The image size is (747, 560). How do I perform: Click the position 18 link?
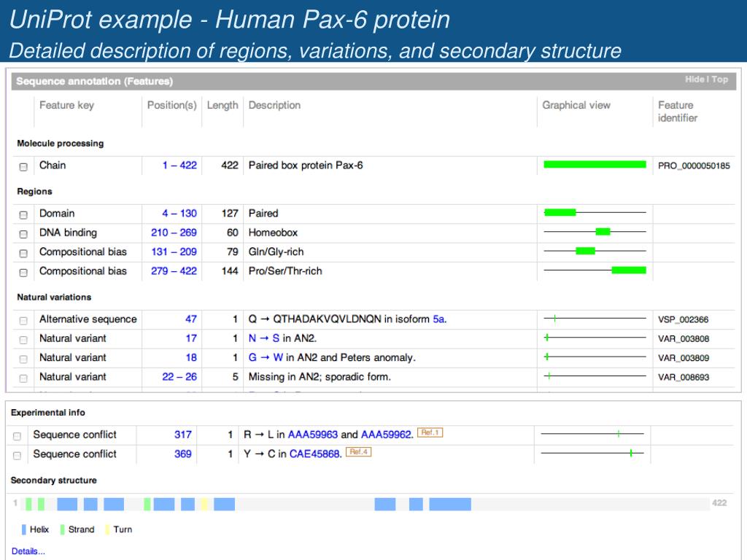click(191, 357)
